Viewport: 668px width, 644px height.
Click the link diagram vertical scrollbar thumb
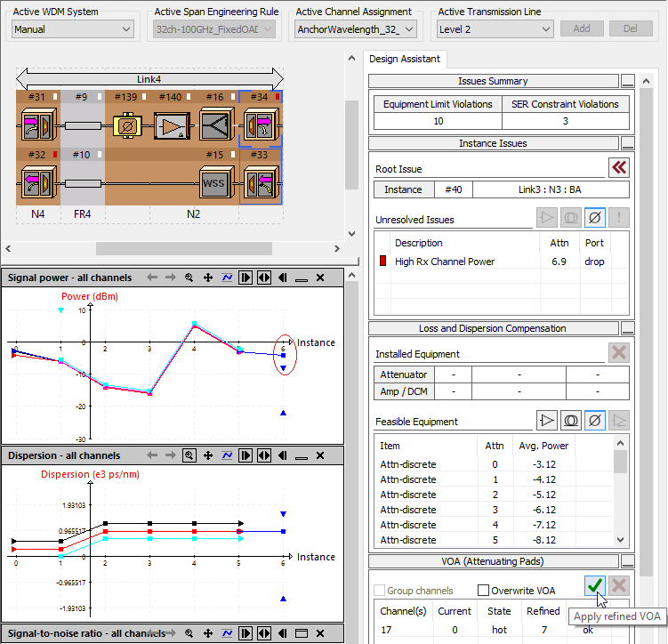coord(351,145)
